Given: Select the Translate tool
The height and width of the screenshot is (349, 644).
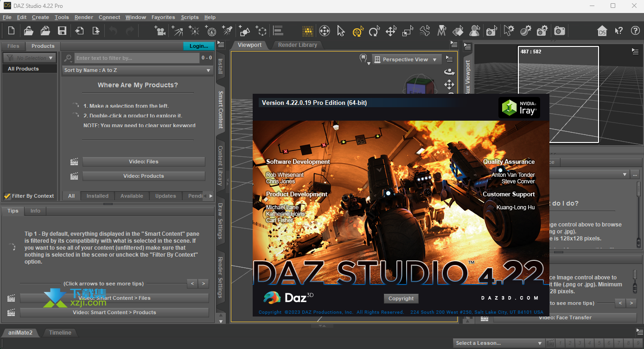Looking at the screenshot, I should coord(391,31).
